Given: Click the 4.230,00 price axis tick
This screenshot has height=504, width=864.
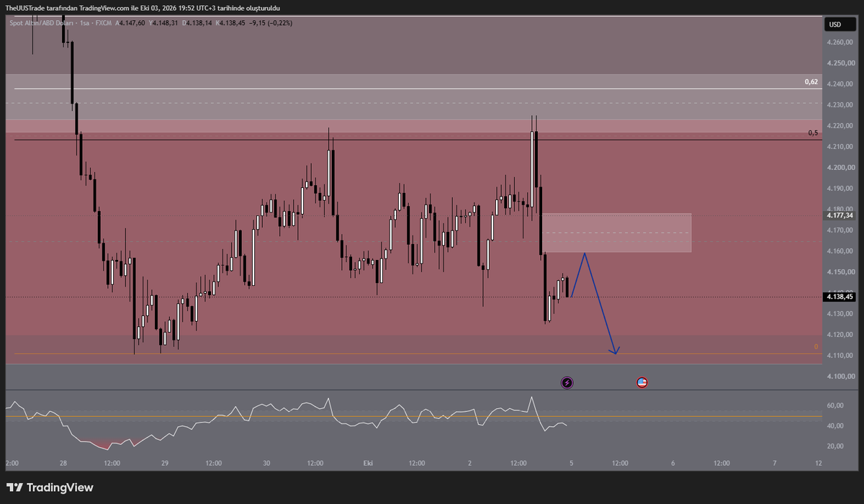Looking at the screenshot, I should pyautogui.click(x=840, y=105).
